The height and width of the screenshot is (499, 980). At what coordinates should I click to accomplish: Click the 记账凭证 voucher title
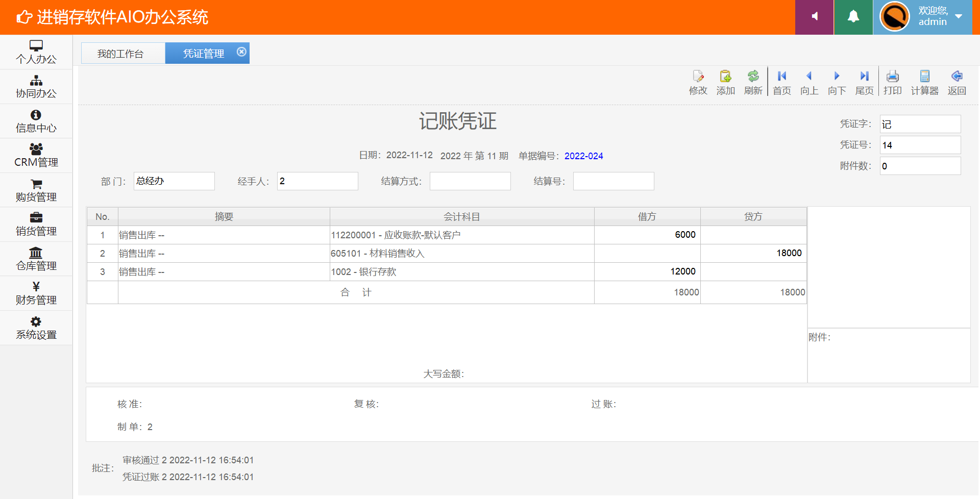(457, 121)
